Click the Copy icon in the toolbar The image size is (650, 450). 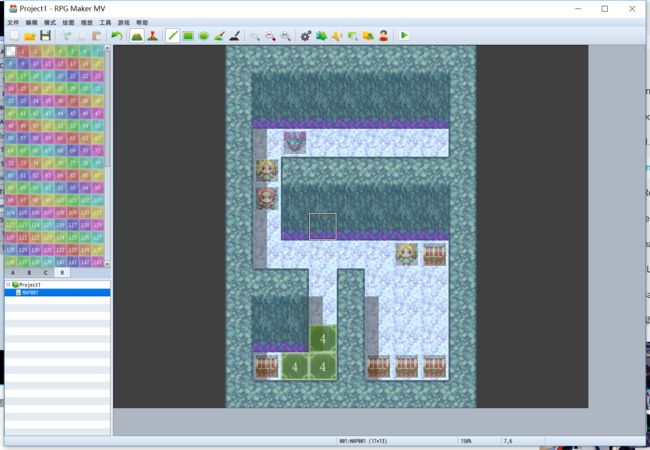[x=82, y=36]
